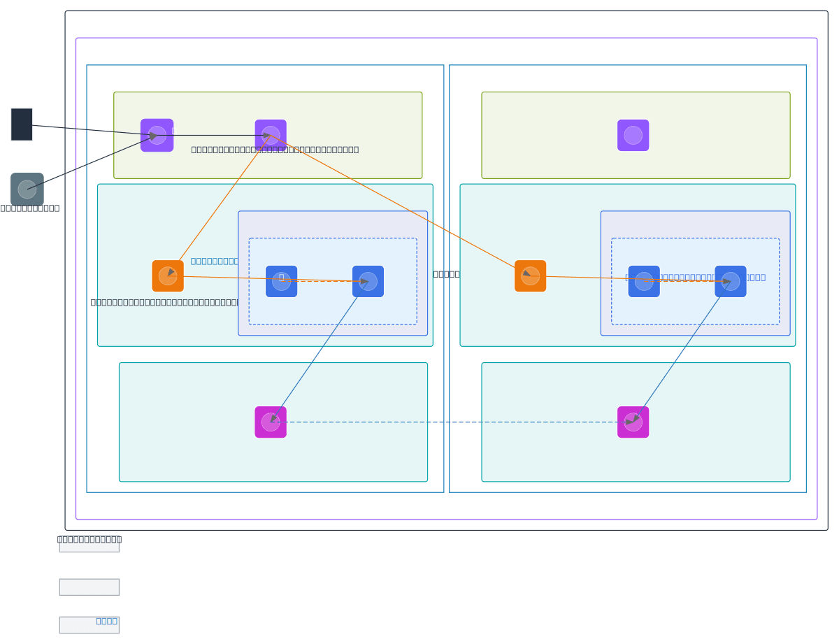The image size is (839, 644).
Task: Click the blue label right of left orange icon
Action: pyautogui.click(x=214, y=261)
